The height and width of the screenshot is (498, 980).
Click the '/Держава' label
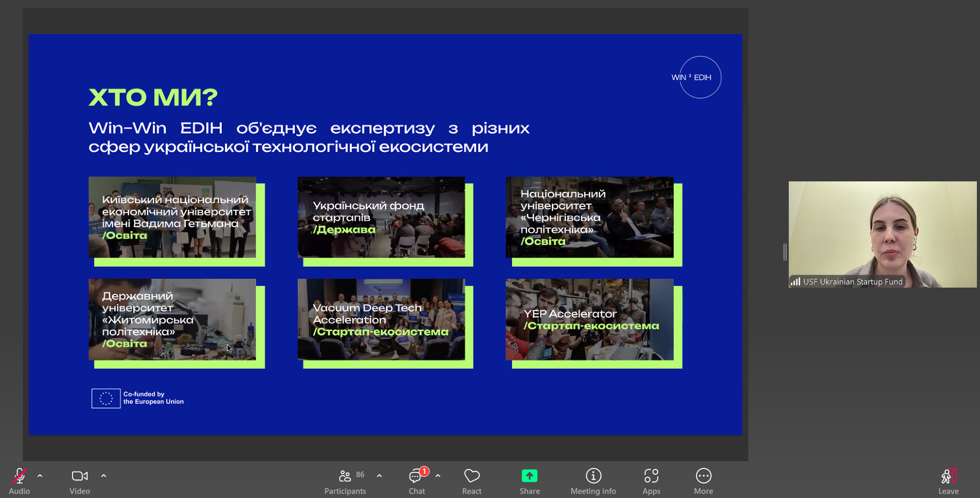(344, 230)
